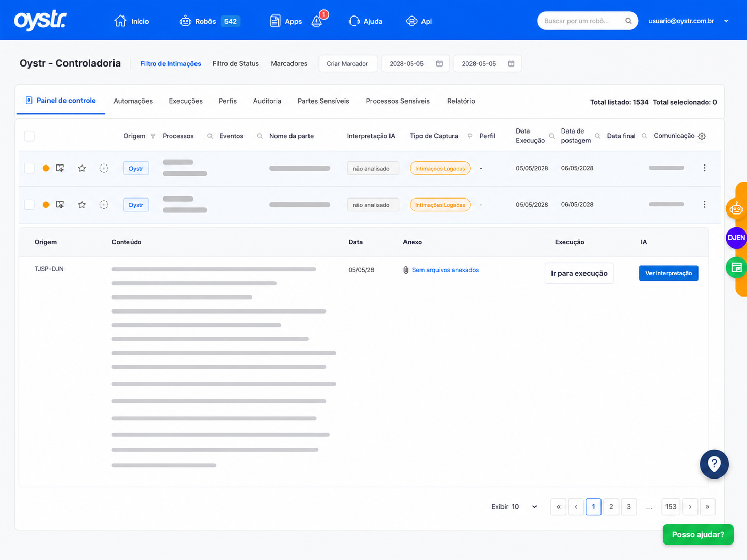
Task: Open the purple DJEN side widget
Action: (736, 238)
